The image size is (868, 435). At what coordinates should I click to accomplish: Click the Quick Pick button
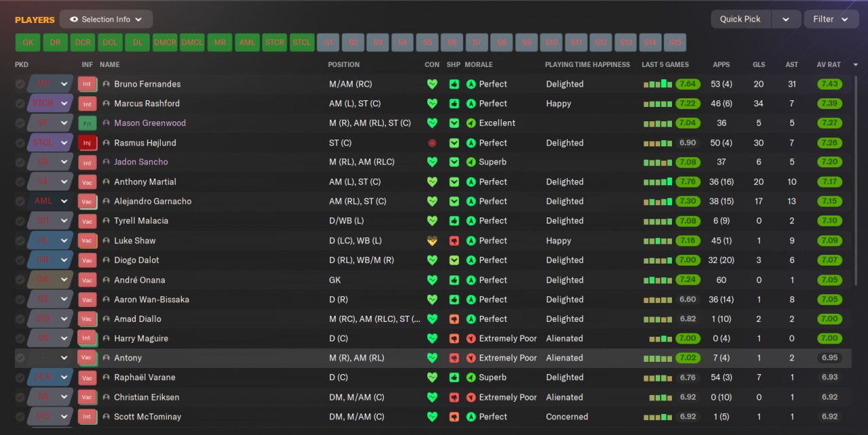click(741, 19)
